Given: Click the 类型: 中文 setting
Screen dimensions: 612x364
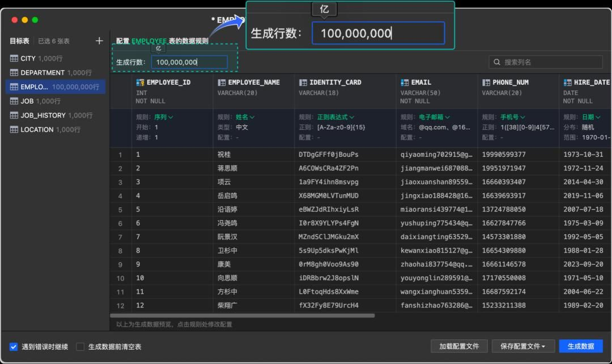Looking at the screenshot, I should [x=233, y=127].
